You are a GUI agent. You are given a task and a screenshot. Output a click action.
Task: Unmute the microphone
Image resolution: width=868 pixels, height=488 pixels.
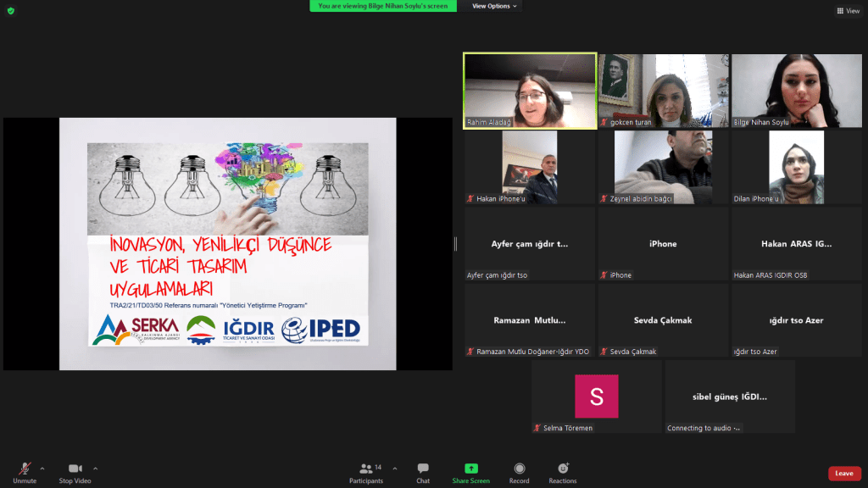coord(25,472)
